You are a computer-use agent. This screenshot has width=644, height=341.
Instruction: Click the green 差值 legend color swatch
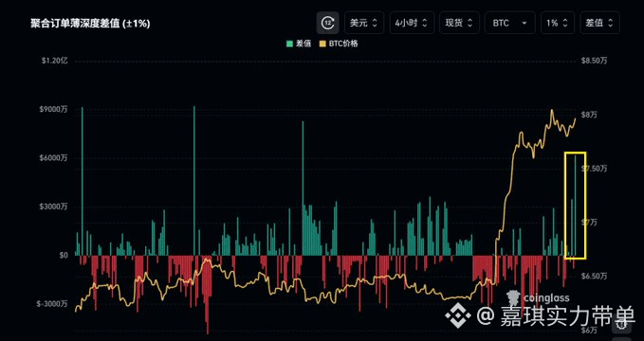point(289,44)
